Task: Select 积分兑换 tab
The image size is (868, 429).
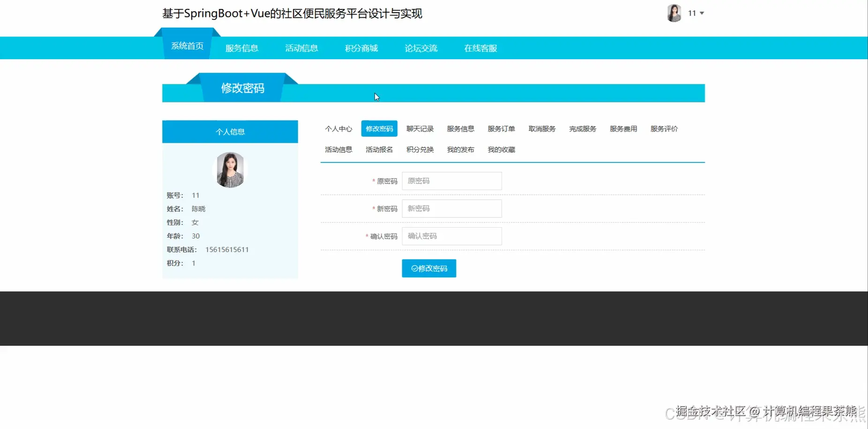Action: pyautogui.click(x=419, y=149)
